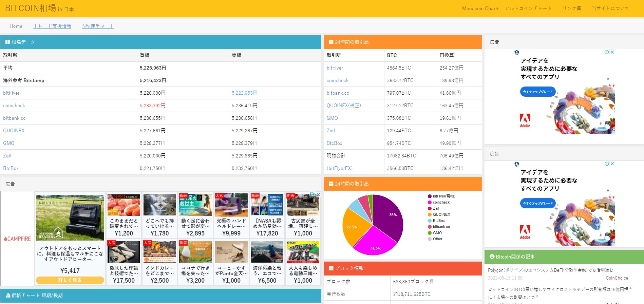Open マイクロストラテジー Bitcoin news article
644x304 pixels.
560,293
